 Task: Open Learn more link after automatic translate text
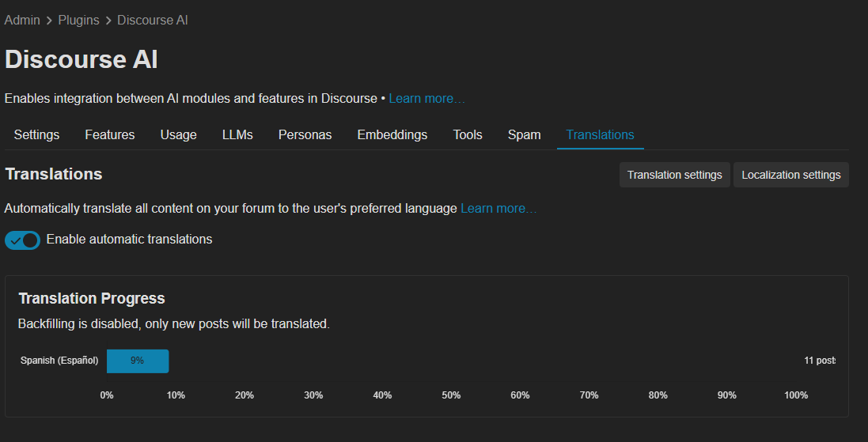[x=498, y=209]
